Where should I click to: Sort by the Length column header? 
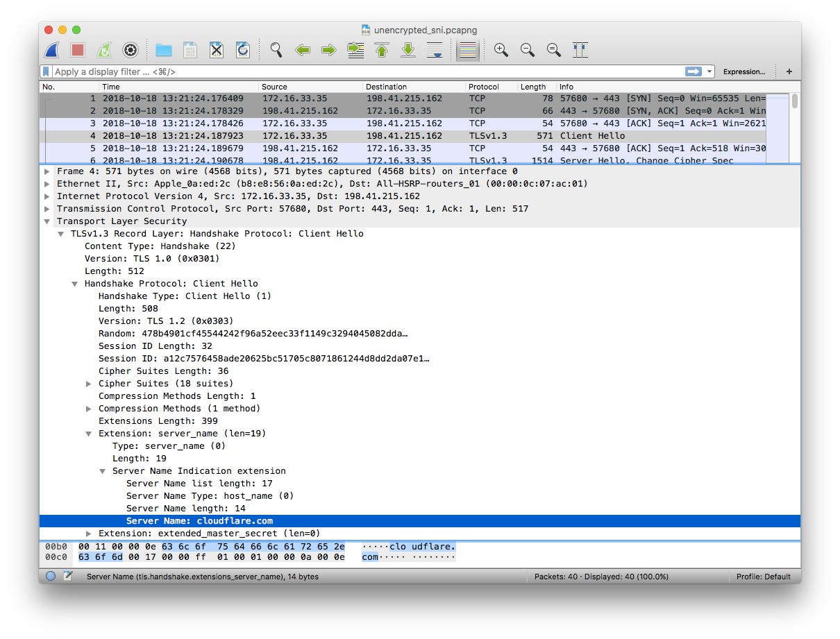coord(537,87)
